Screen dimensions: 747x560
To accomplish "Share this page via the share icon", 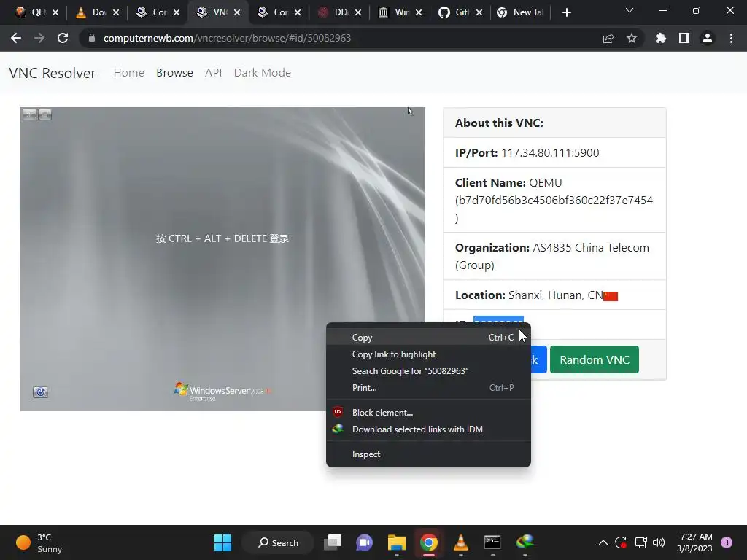I will coord(608,38).
